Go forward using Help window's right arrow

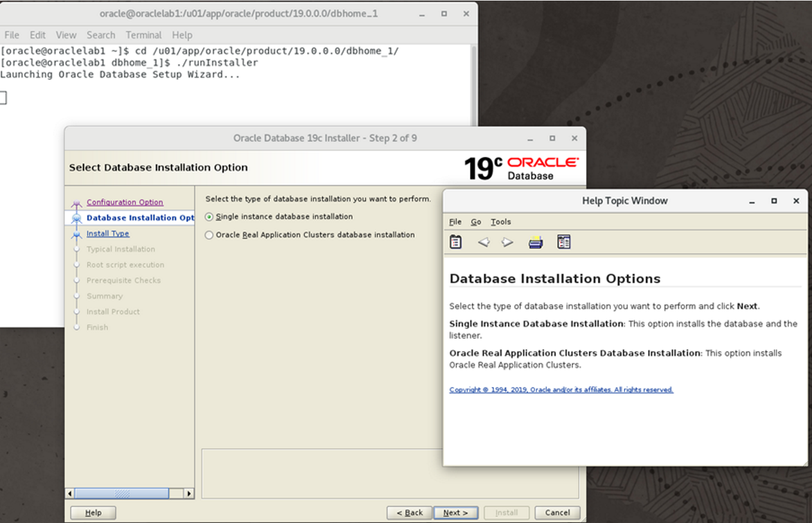pos(508,242)
